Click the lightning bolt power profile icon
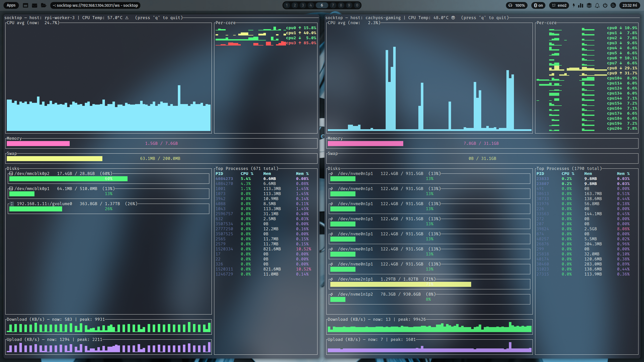The height and width of the screenshot is (362, 644). (574, 5)
